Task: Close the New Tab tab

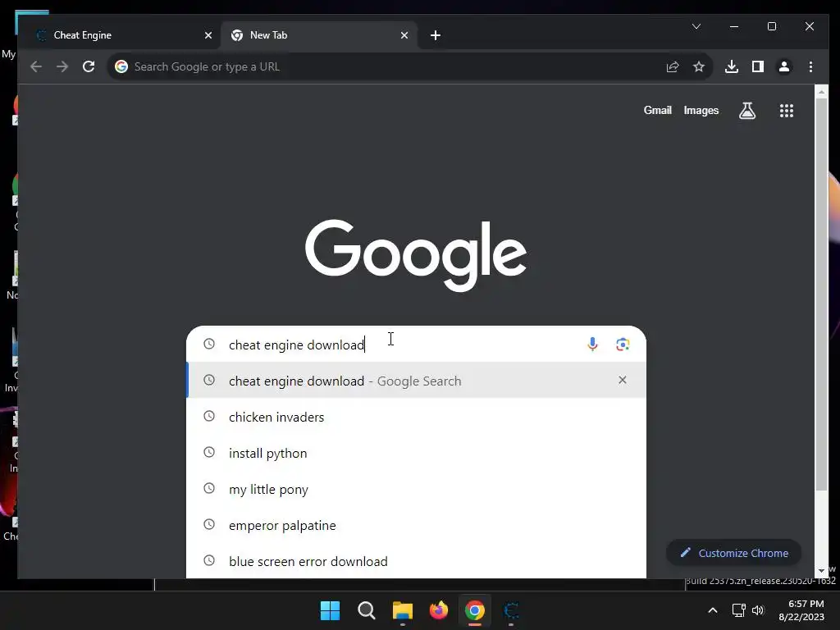Action: click(404, 35)
